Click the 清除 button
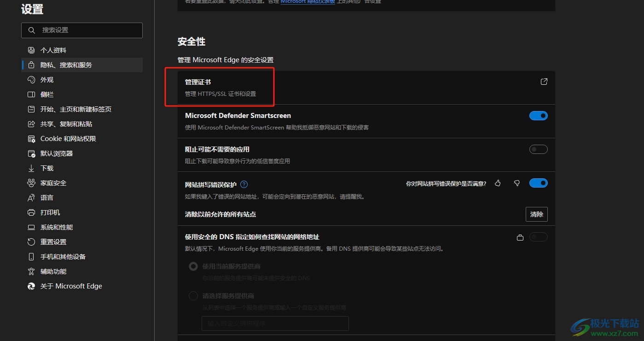The image size is (644, 341). (x=537, y=214)
